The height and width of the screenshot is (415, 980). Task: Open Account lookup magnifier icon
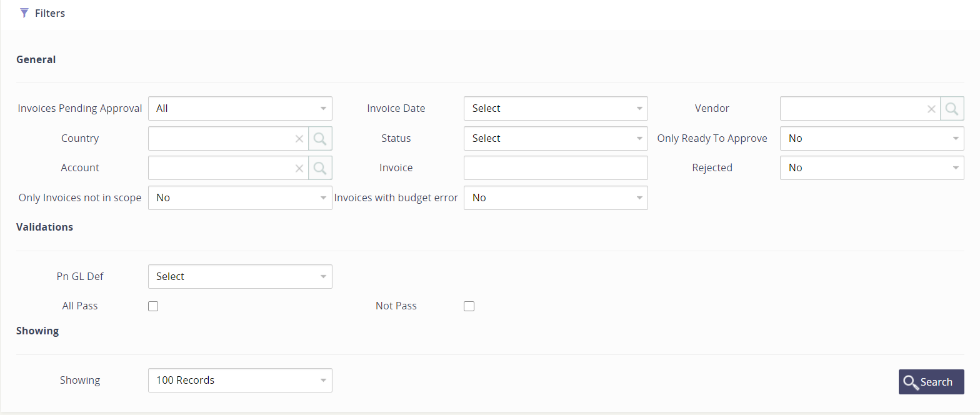click(320, 168)
